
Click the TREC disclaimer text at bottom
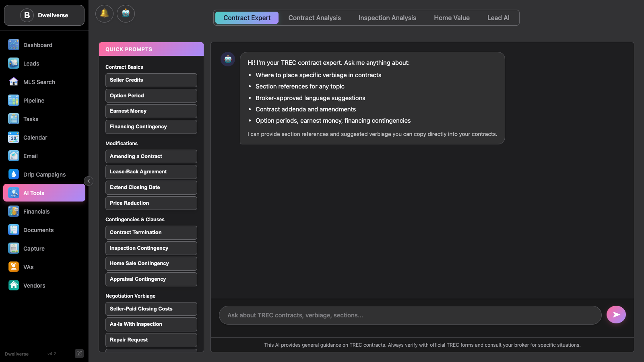click(422, 345)
